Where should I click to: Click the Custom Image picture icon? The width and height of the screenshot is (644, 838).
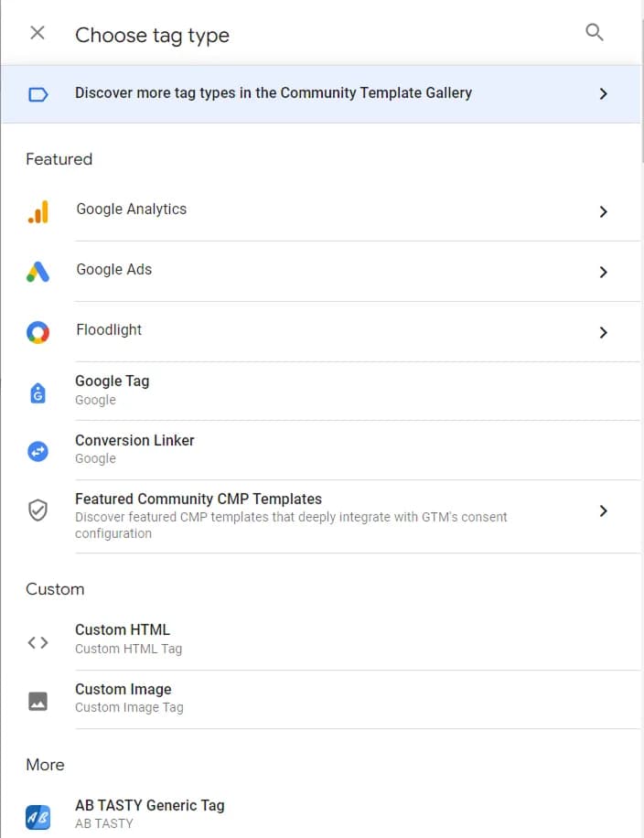(x=38, y=701)
